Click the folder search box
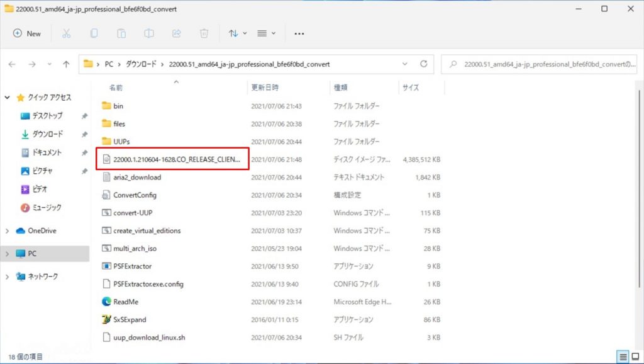This screenshot has height=364, width=644. tap(539, 64)
